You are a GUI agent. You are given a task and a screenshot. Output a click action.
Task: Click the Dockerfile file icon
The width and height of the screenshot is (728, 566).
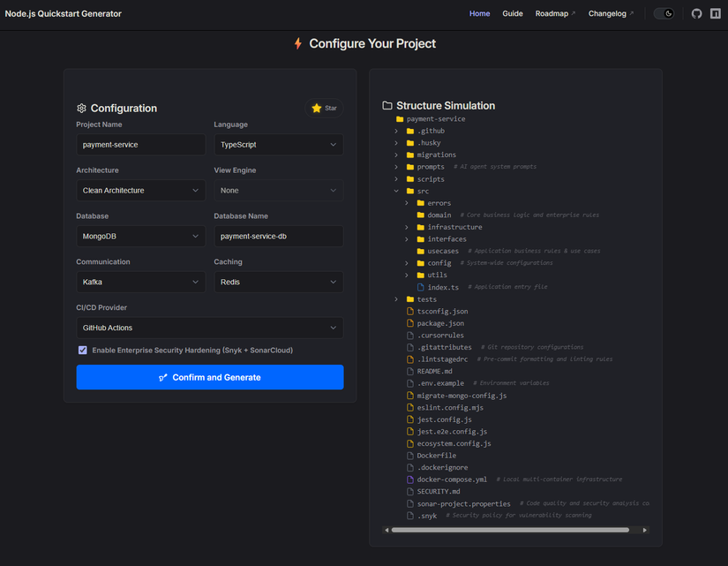410,456
